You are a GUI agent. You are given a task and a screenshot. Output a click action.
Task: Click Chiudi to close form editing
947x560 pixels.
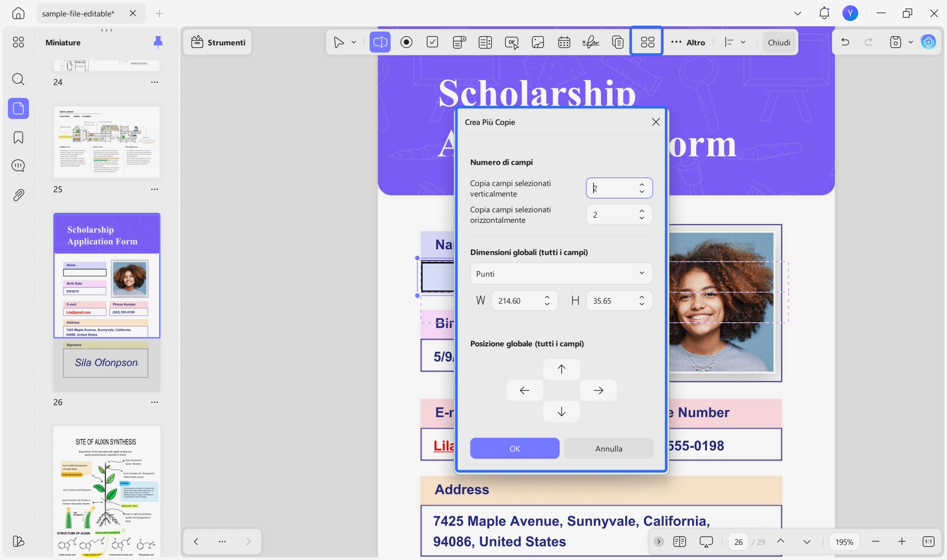pyautogui.click(x=779, y=42)
